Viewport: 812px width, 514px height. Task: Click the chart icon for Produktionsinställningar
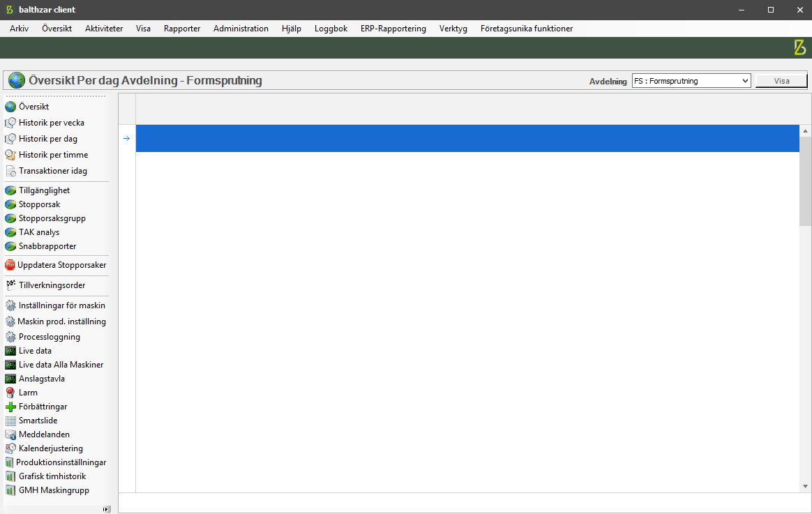click(x=9, y=463)
